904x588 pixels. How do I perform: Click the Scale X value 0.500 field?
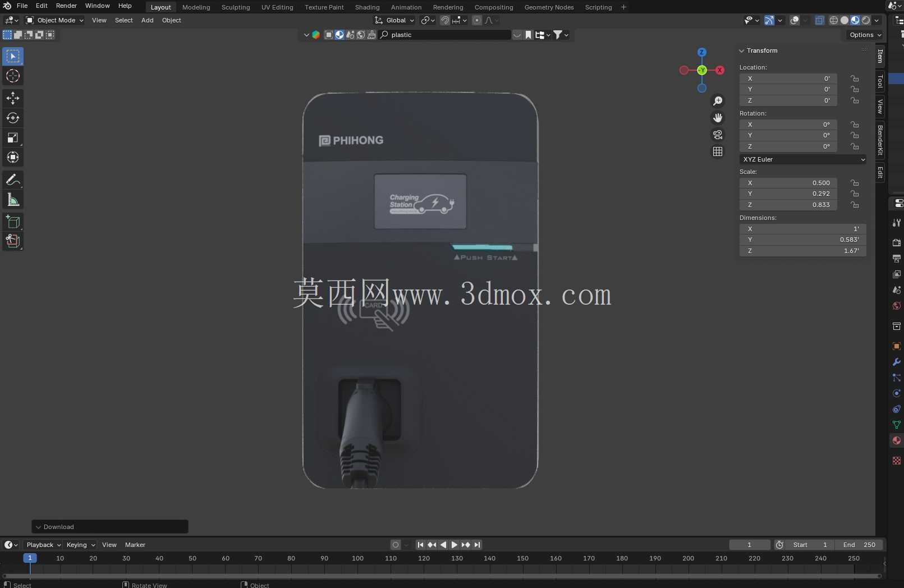pyautogui.click(x=788, y=183)
